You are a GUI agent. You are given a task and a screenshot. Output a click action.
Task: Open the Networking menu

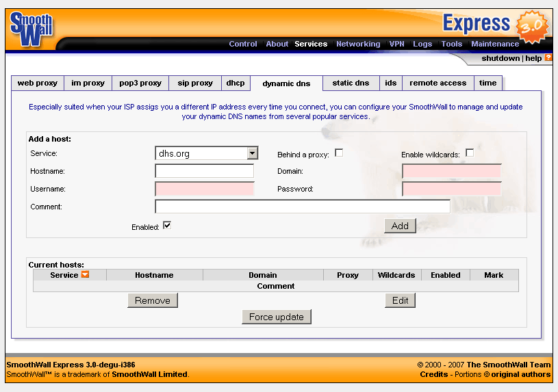click(358, 44)
